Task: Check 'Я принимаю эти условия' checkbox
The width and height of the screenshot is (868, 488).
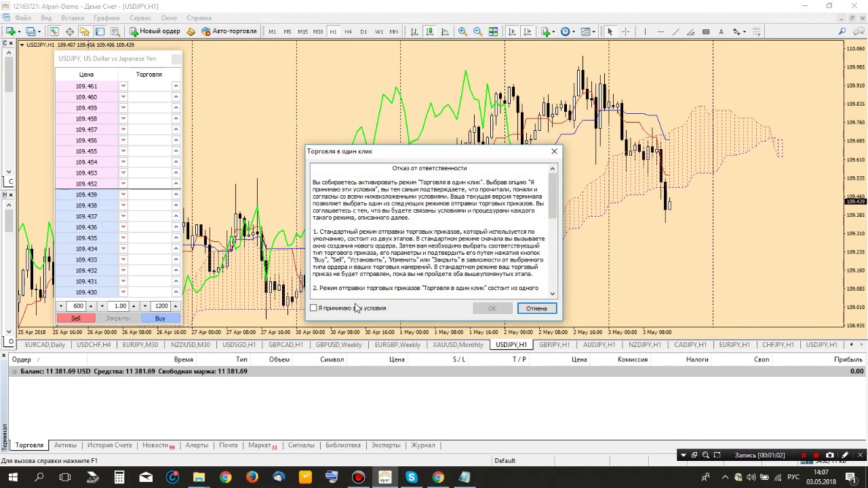Action: click(x=314, y=308)
